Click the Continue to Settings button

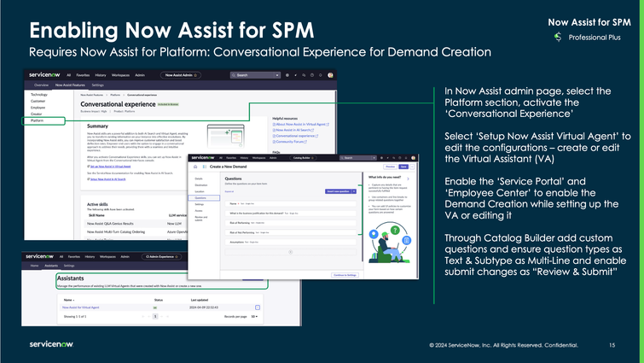[345, 275]
